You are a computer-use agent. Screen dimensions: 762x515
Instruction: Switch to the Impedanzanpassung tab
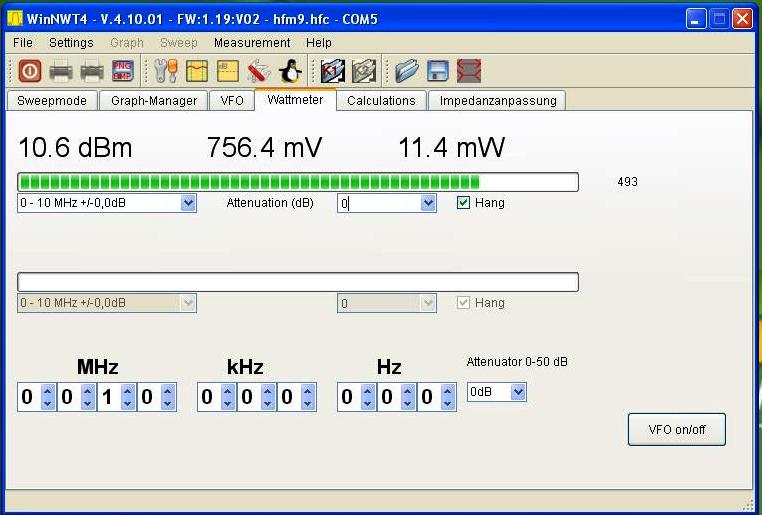point(497,100)
